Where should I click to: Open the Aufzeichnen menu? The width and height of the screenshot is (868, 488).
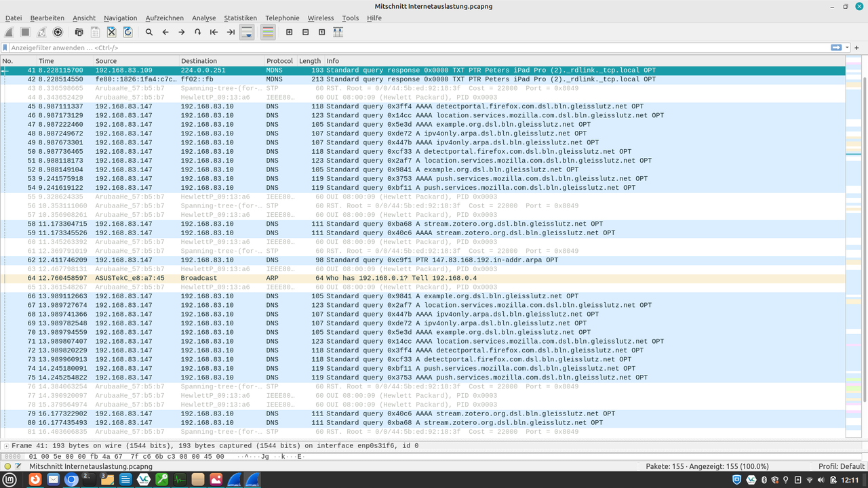tap(164, 18)
